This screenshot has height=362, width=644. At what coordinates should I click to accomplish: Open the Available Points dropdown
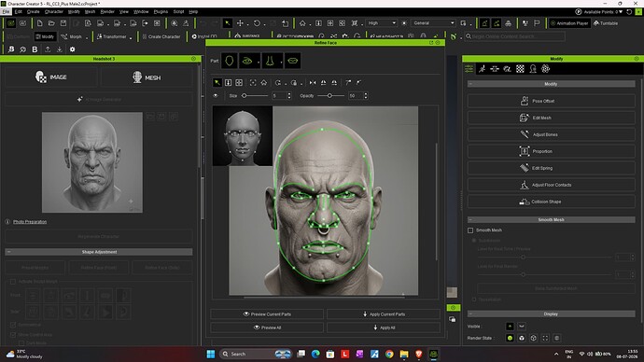coord(620,12)
